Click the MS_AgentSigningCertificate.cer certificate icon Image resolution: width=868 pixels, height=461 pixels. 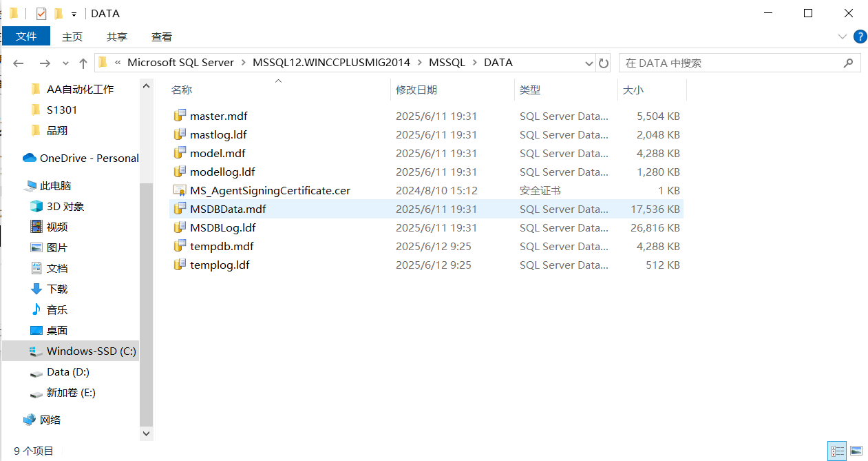point(180,190)
